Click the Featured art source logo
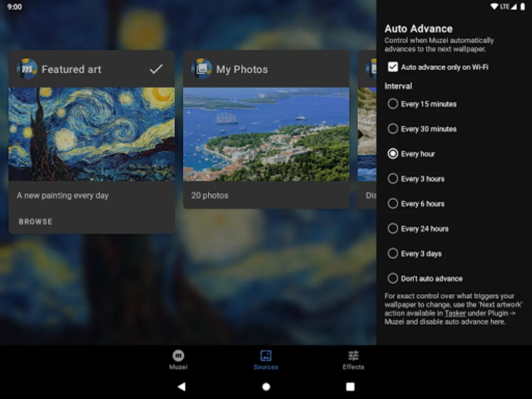 tap(27, 69)
